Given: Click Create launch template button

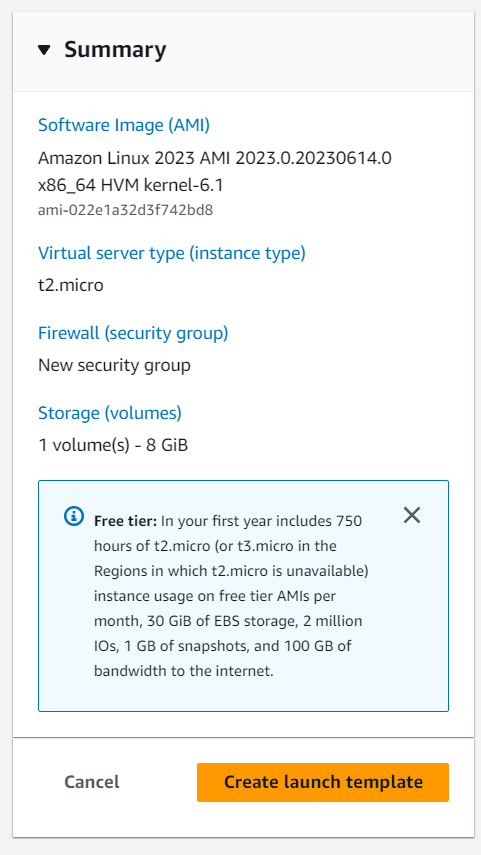Looking at the screenshot, I should pyautogui.click(x=323, y=782).
